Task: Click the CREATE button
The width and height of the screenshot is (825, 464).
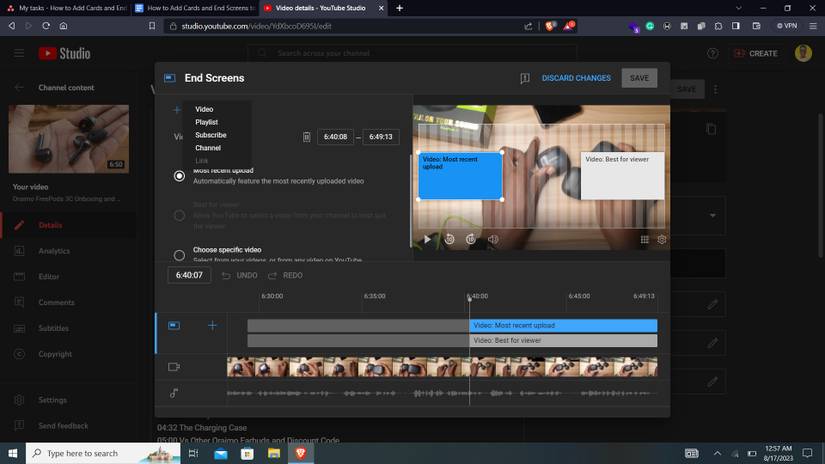Action: coord(756,53)
